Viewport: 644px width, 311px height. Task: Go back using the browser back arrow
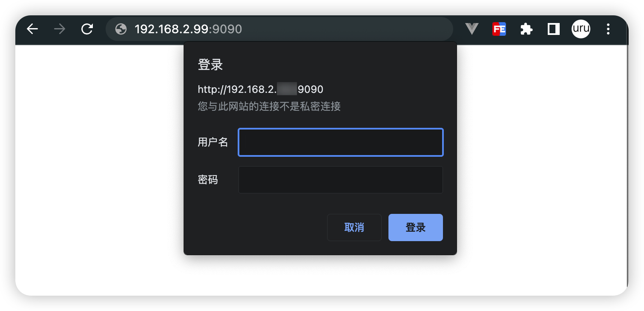pos(32,29)
